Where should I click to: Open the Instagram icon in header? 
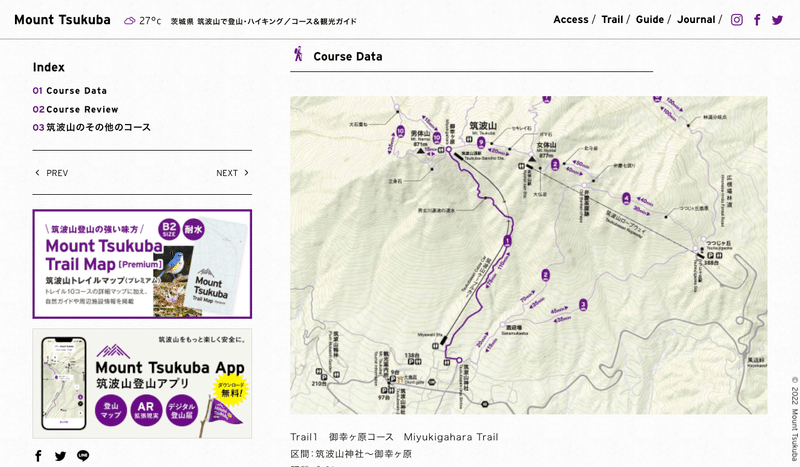pyautogui.click(x=736, y=20)
